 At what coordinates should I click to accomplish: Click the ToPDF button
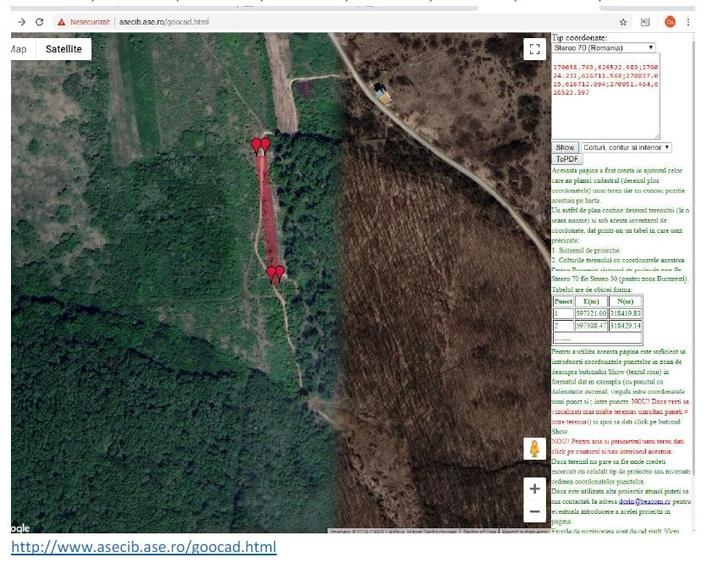click(567, 159)
